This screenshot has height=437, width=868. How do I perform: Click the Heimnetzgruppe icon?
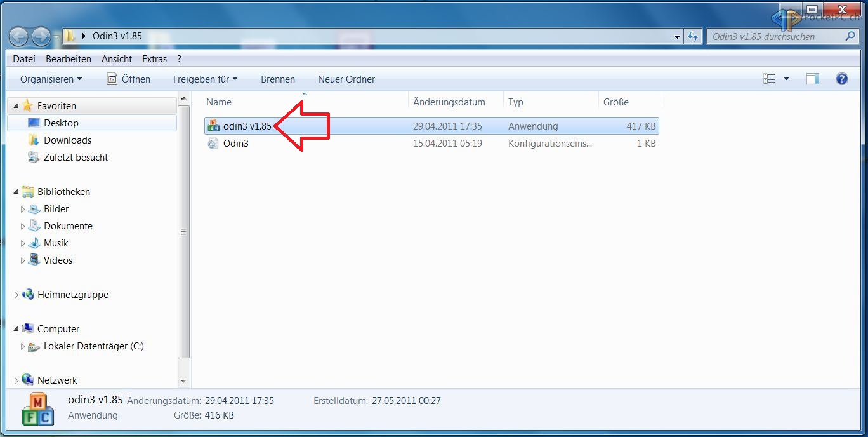click(27, 295)
